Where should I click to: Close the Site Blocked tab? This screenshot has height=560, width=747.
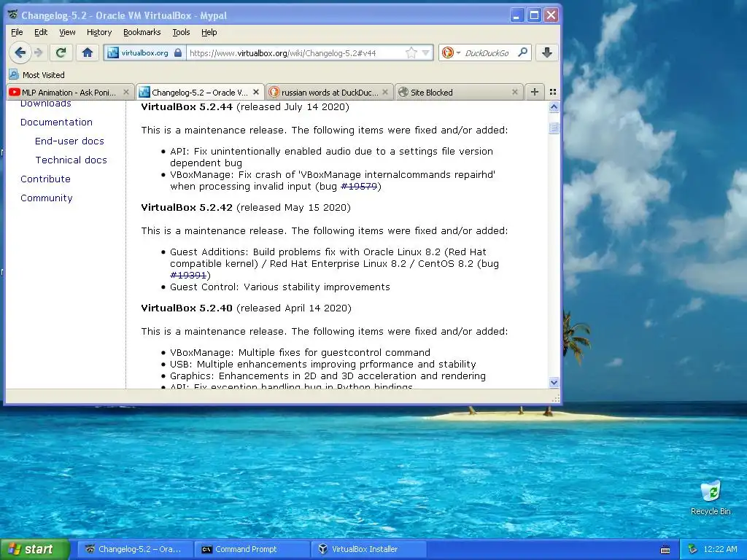[514, 92]
